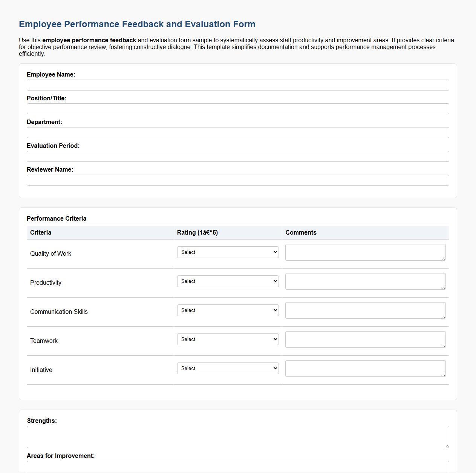Image resolution: width=476 pixels, height=473 pixels.
Task: Click the Reviewer Name input field
Action: point(237,180)
